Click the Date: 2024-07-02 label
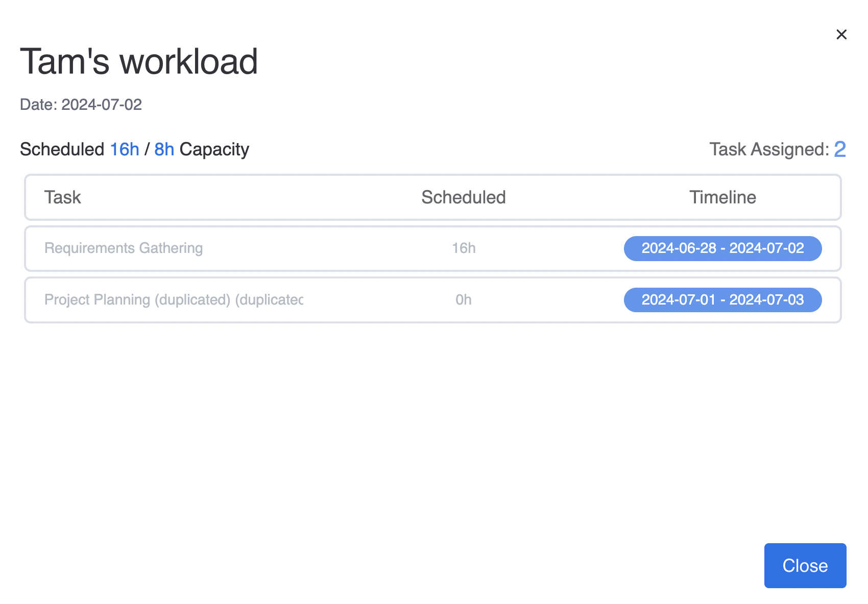Screen dimensions: 868x604 click(81, 105)
